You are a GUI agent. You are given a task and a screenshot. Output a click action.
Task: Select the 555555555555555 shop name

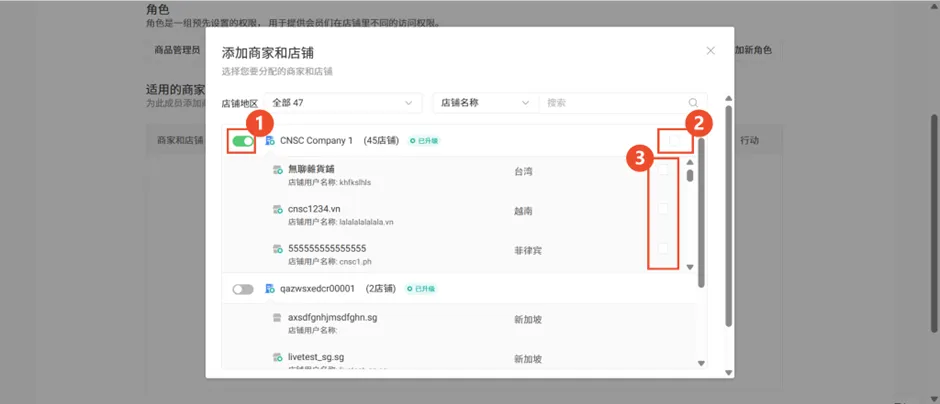[327, 248]
